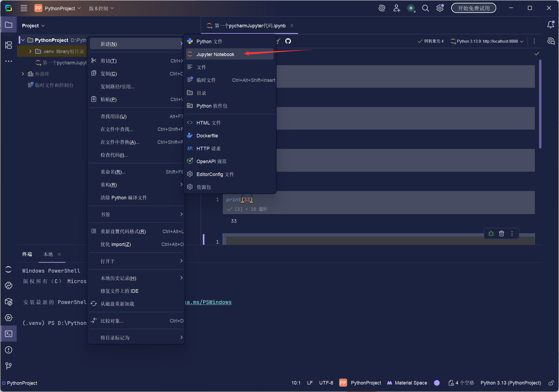This screenshot has width=559, height=392.
Task: Open the Python Packages tool window icon
Action: pos(9,302)
